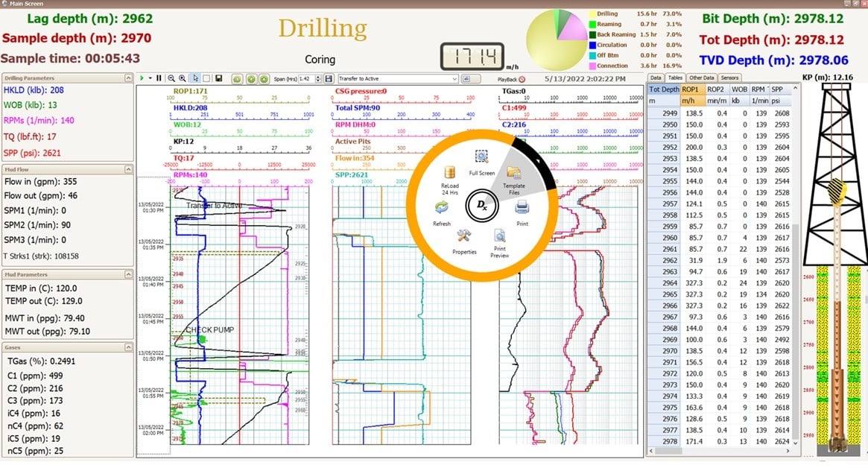The height and width of the screenshot is (471, 868).
Task: Select Print in the radial menu
Action: [522, 213]
